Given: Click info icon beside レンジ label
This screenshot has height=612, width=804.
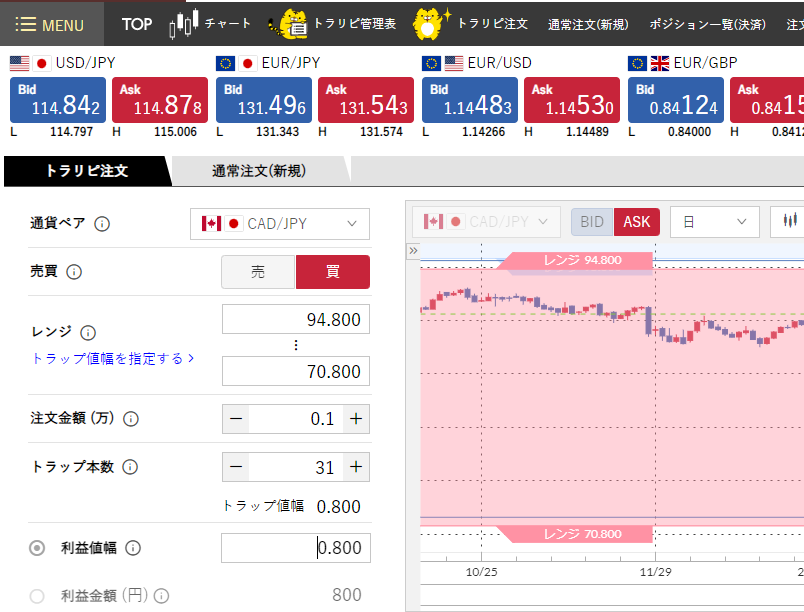Looking at the screenshot, I should pos(88,333).
